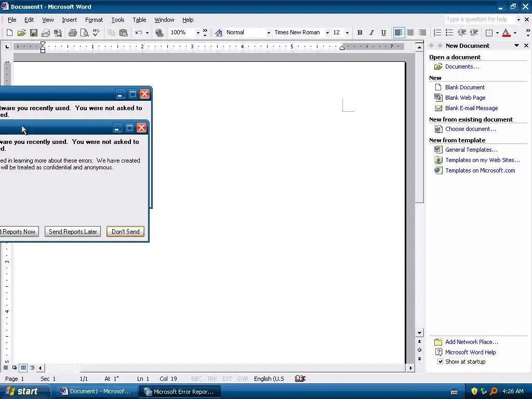This screenshot has width=532, height=399.
Task: Click the Copy toolbar icon
Action: pyautogui.click(x=111, y=33)
